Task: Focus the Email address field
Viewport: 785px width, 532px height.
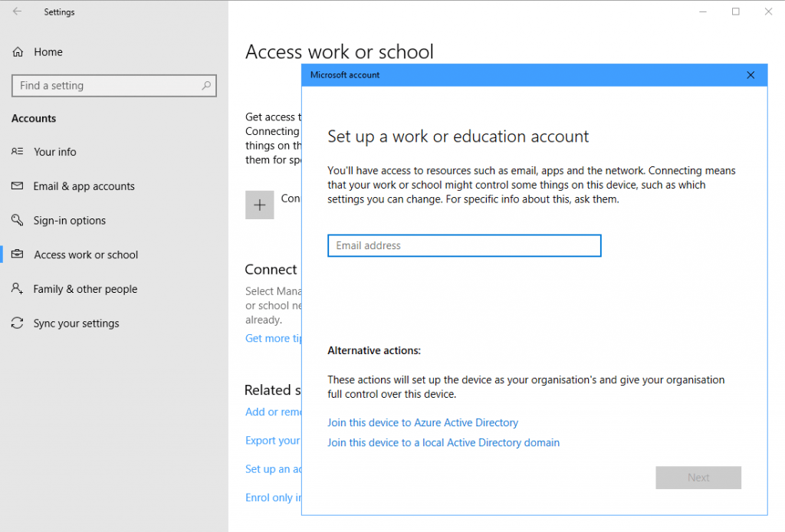Action: pos(464,245)
